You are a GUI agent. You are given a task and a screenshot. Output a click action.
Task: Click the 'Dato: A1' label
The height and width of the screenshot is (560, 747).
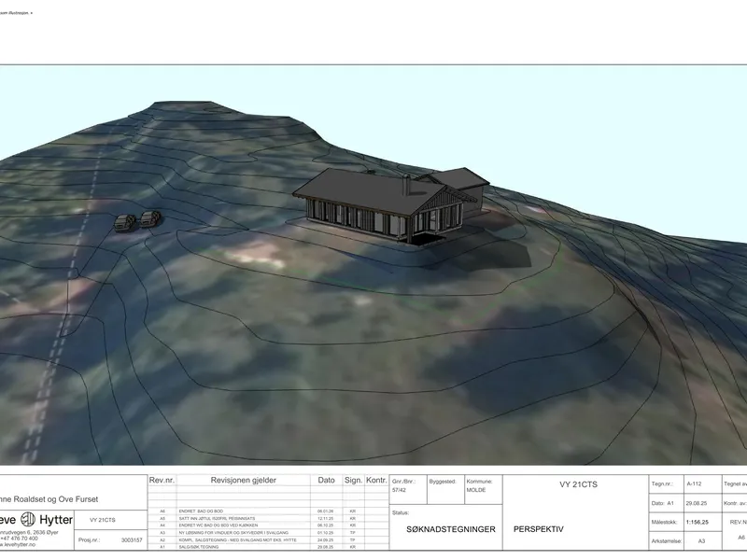tap(663, 503)
